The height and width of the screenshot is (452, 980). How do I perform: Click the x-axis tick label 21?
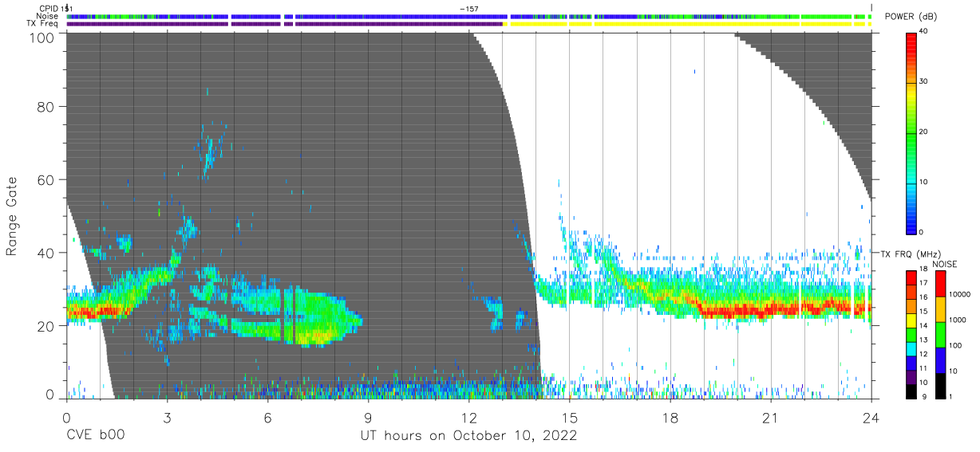pyautogui.click(x=770, y=418)
